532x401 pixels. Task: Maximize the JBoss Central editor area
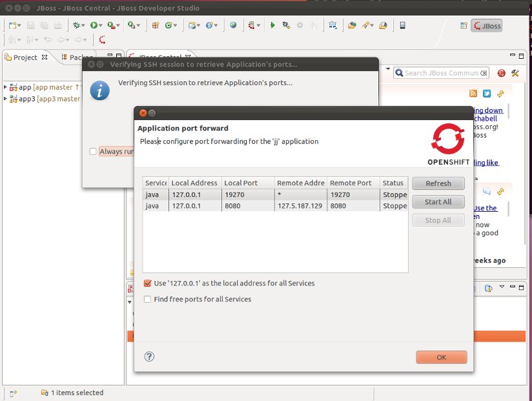tap(522, 56)
